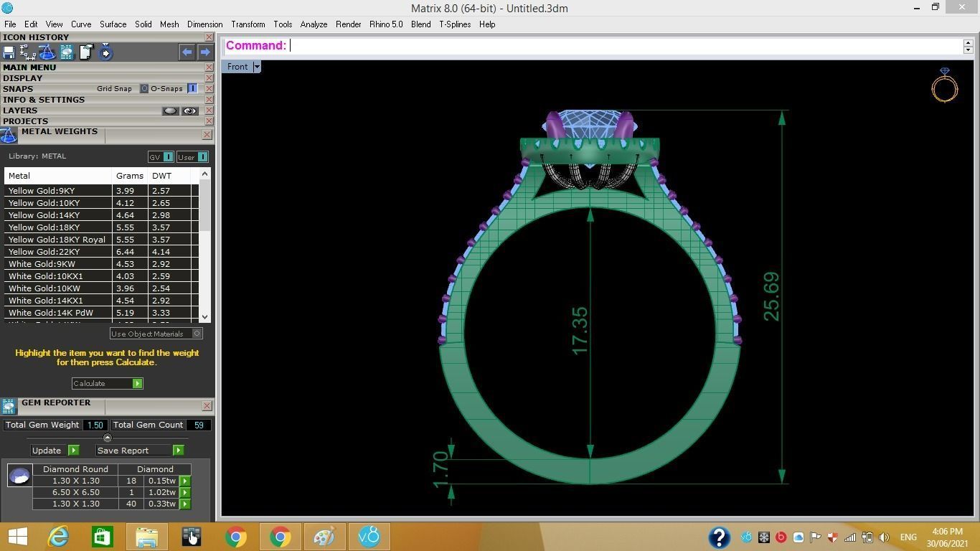Viewport: 980px width, 551px height.
Task: Toggle O-Snaps switch
Action: click(x=192, y=88)
